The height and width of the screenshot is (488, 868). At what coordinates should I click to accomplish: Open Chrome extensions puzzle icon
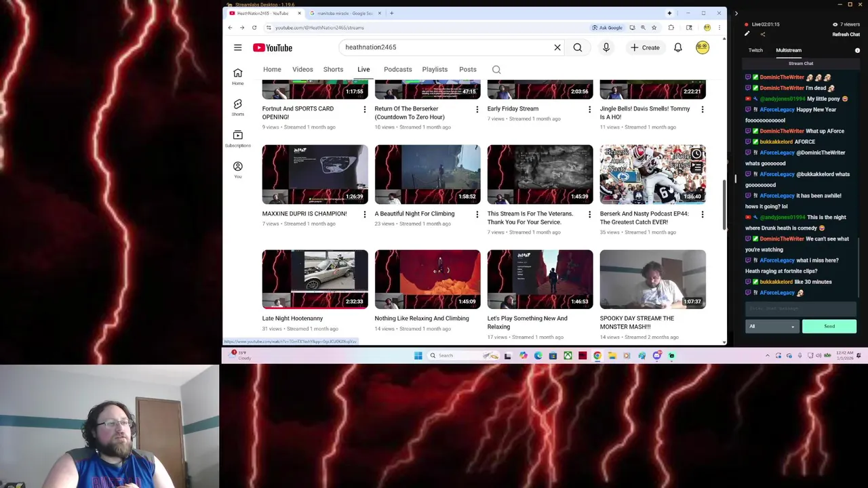pyautogui.click(x=671, y=28)
